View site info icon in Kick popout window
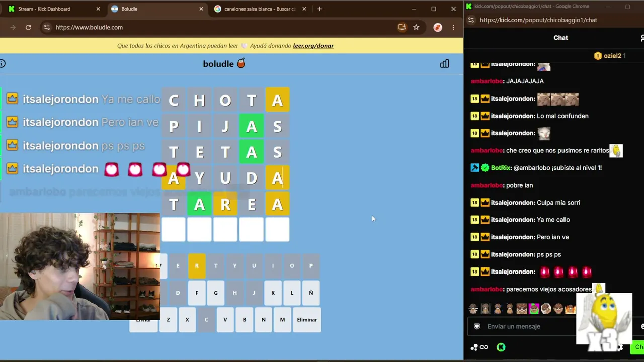The image size is (644, 362). click(x=471, y=20)
